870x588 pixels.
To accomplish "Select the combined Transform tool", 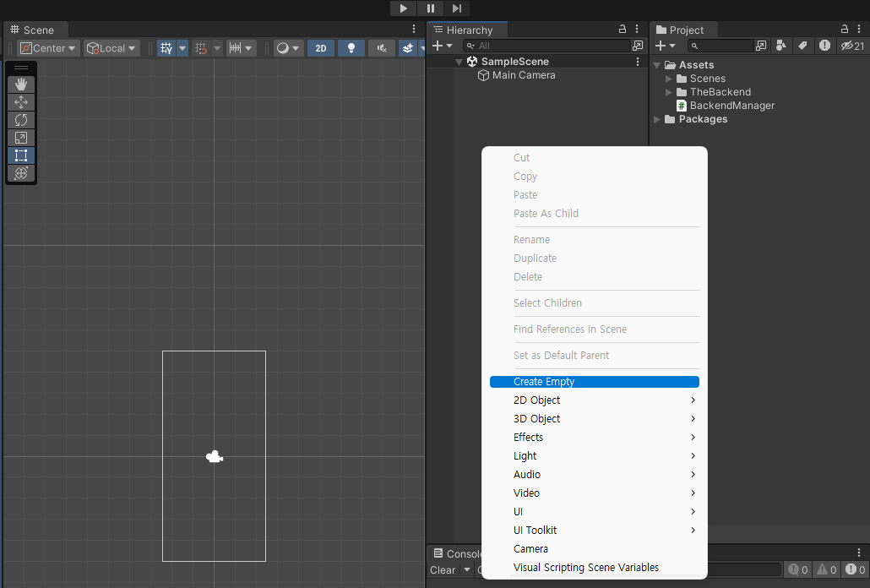I will [x=21, y=173].
